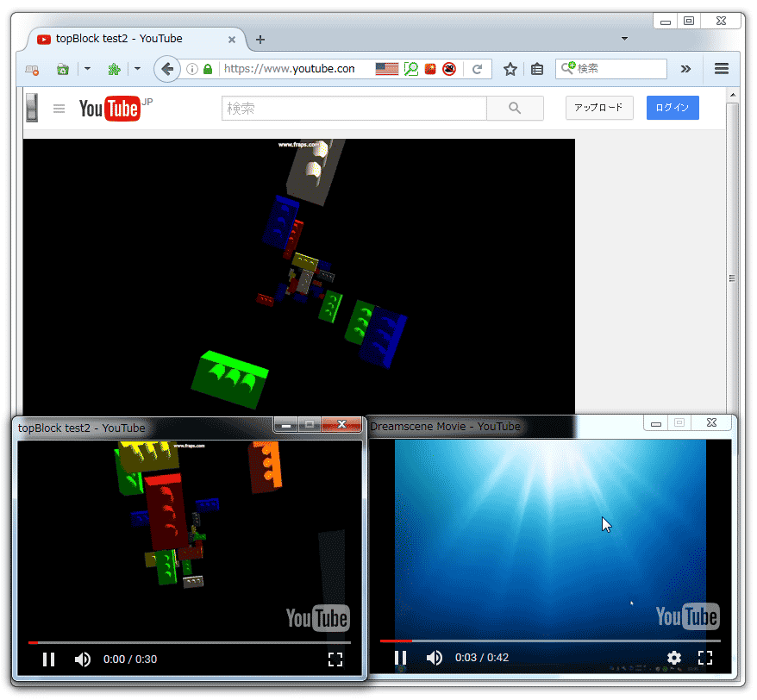Pause the topBlock test2 popup video
The height and width of the screenshot is (700, 757).
[x=49, y=659]
